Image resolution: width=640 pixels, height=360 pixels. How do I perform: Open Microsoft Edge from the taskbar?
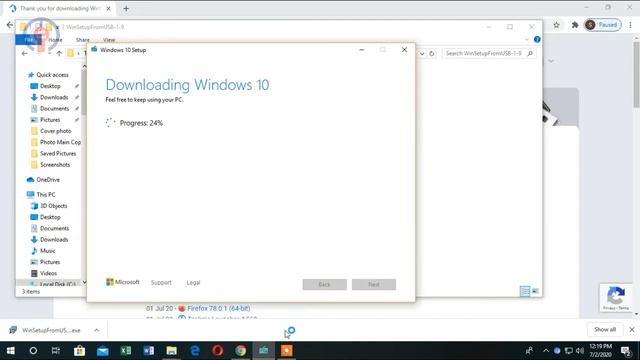pyautogui.click(x=195, y=351)
